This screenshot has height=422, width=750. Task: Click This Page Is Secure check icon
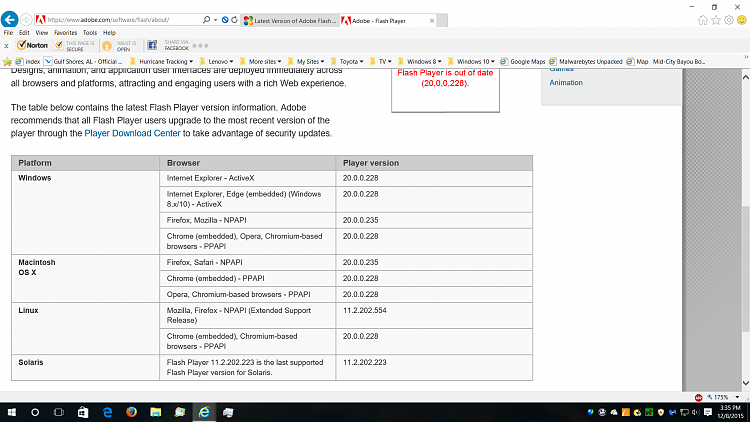59,45
